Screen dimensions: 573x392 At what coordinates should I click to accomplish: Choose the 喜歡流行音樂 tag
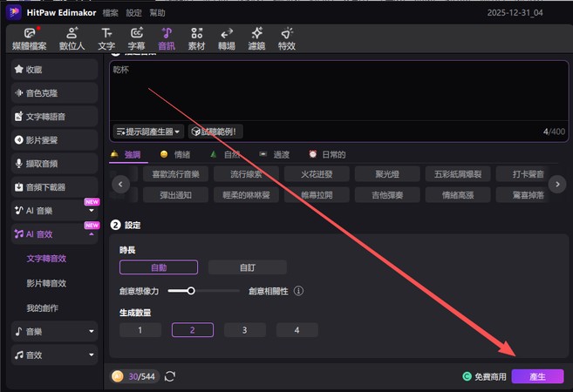176,174
